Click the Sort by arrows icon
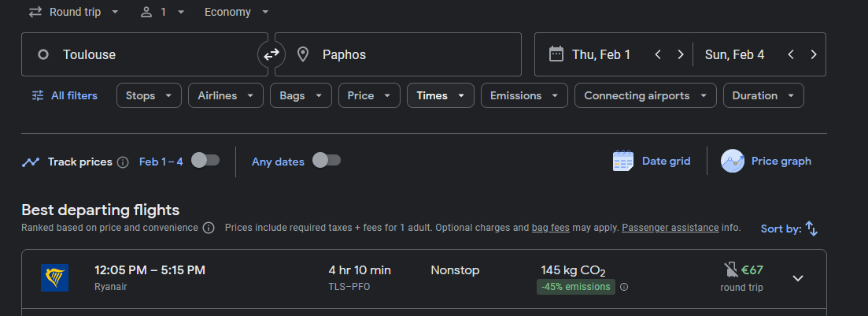Image resolution: width=868 pixels, height=316 pixels. [811, 229]
